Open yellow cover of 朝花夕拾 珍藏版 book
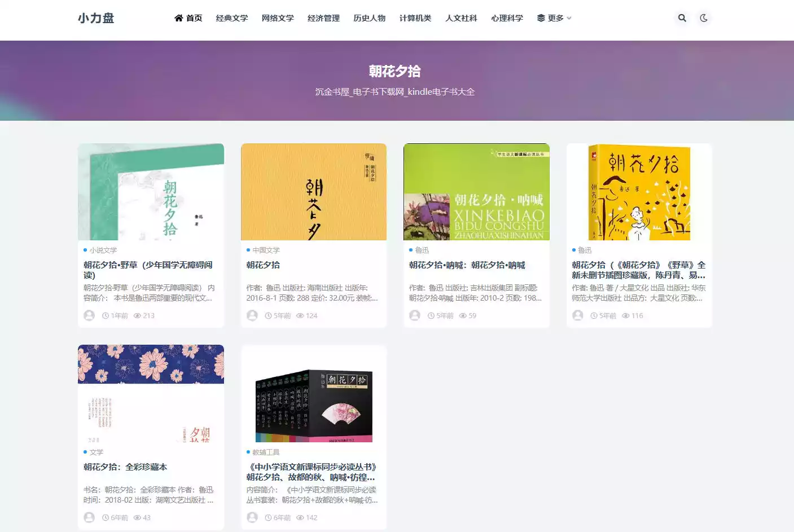This screenshot has height=532, width=794. pyautogui.click(x=639, y=192)
